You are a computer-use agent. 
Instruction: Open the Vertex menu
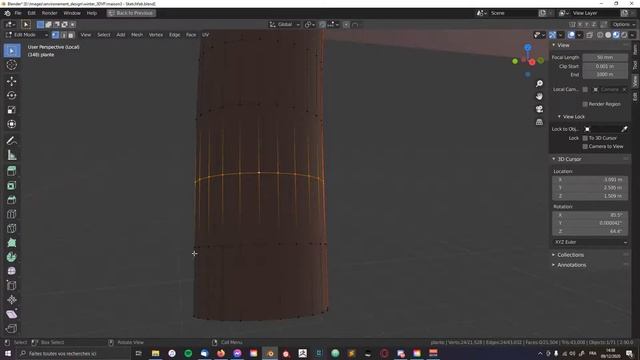[x=156, y=35]
